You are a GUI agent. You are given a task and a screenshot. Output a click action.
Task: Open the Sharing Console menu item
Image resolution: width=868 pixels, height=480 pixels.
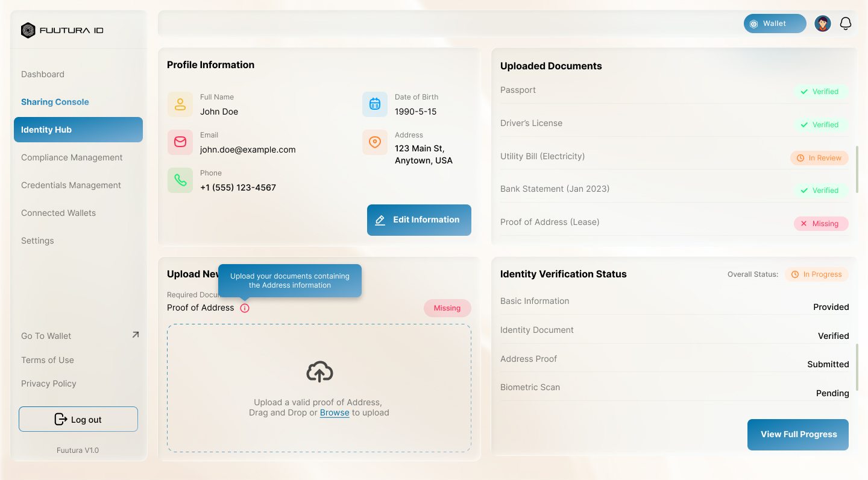pos(55,102)
